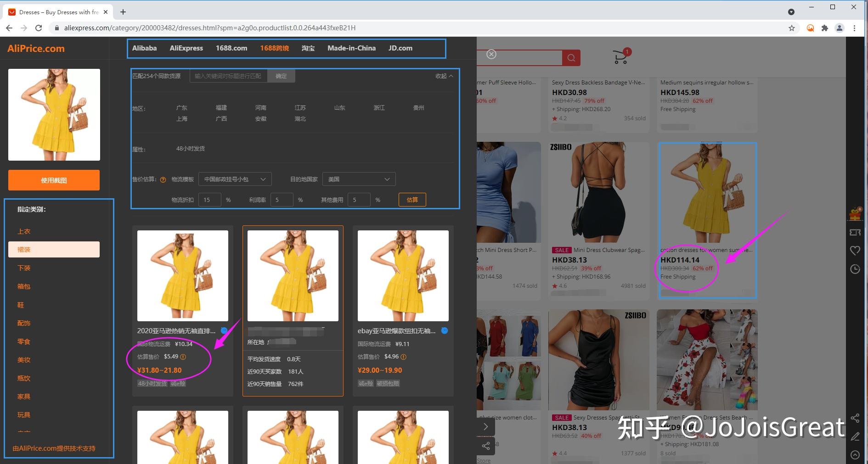The image size is (868, 464).
Task: Click the feedback pencil icon
Action: [x=855, y=436]
